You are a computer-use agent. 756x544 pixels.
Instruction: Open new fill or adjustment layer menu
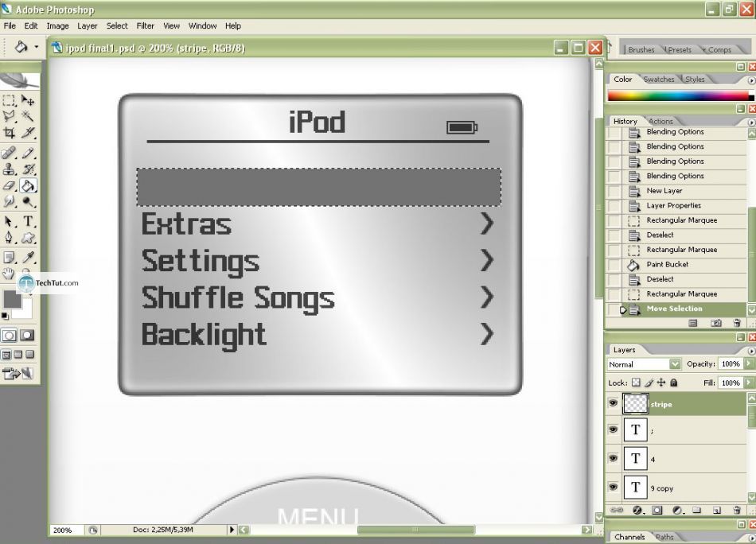pos(677,510)
